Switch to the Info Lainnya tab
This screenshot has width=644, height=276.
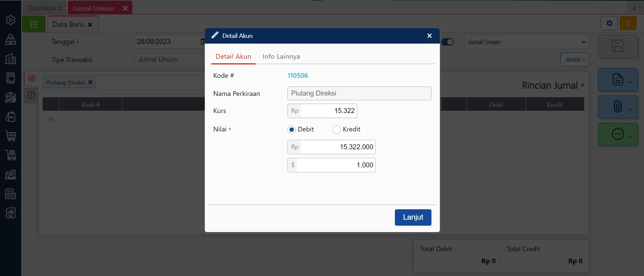coord(281,57)
